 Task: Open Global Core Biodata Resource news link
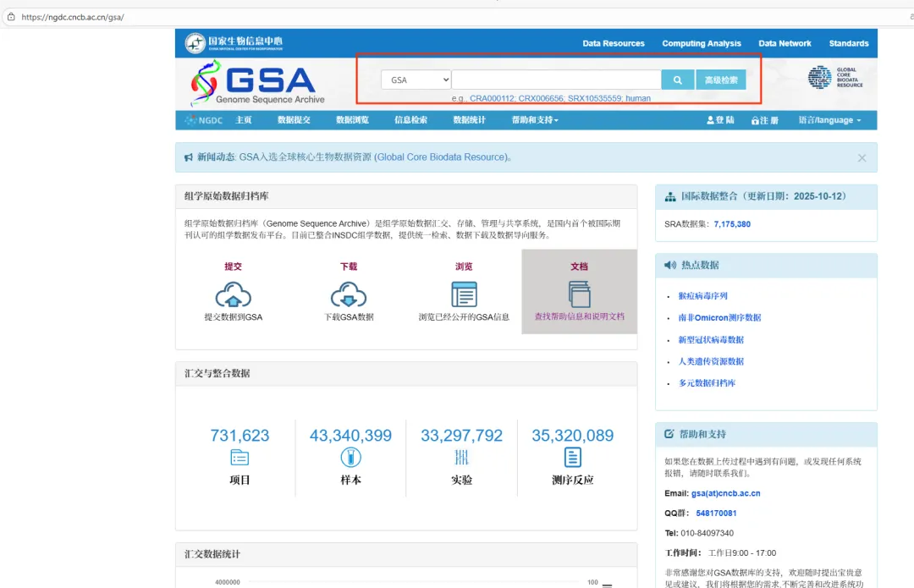pyautogui.click(x=441, y=157)
